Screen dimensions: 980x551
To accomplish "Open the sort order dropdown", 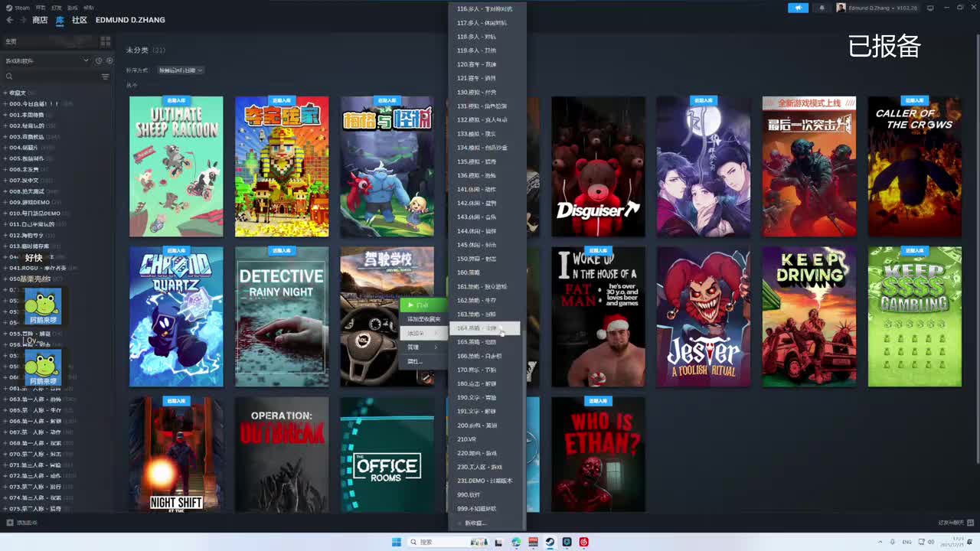I will pos(181,70).
